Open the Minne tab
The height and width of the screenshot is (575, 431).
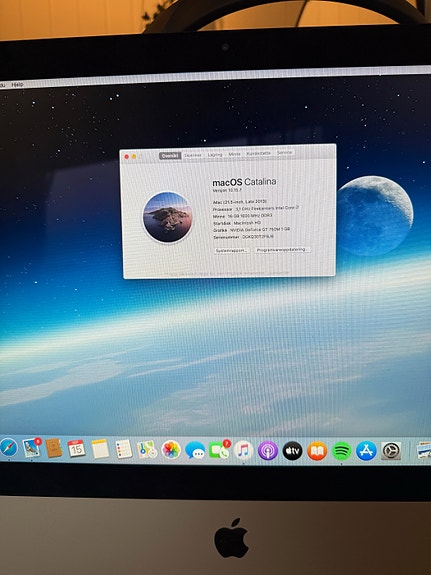click(x=235, y=154)
